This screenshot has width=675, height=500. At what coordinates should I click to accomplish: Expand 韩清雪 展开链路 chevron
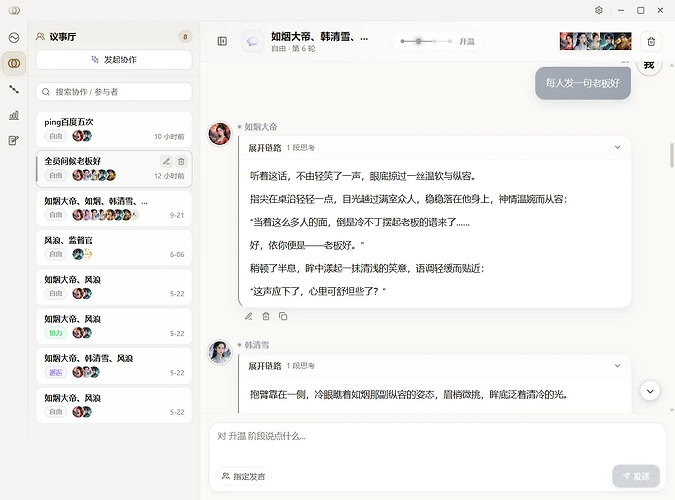(617, 366)
